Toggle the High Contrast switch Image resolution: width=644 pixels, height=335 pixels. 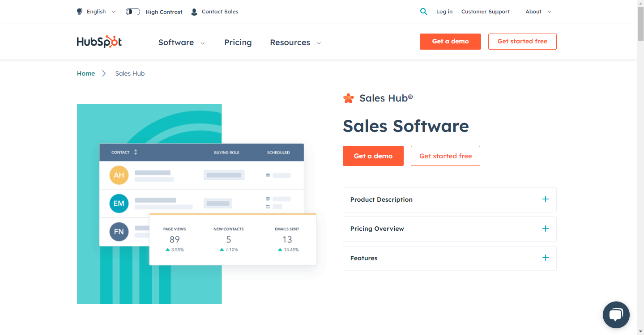[133, 12]
